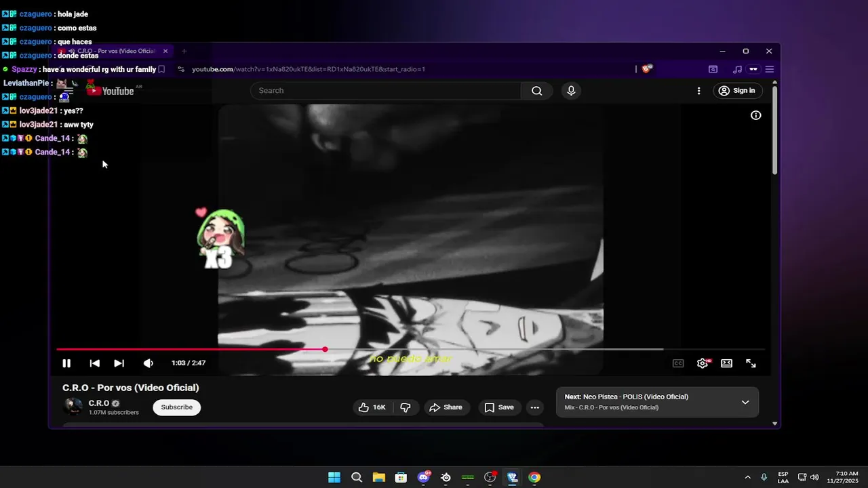Save the video to a playlist

pos(499,407)
